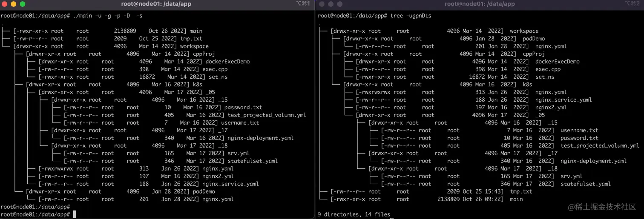Select dockerExecDemo in the ./main output

(227, 62)
